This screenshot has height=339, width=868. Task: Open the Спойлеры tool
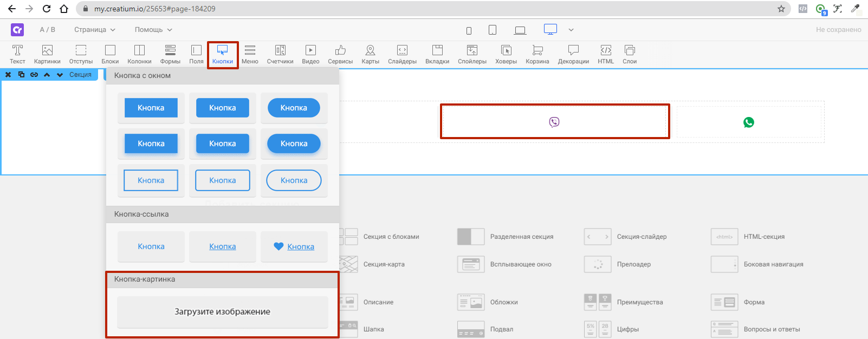tap(472, 55)
